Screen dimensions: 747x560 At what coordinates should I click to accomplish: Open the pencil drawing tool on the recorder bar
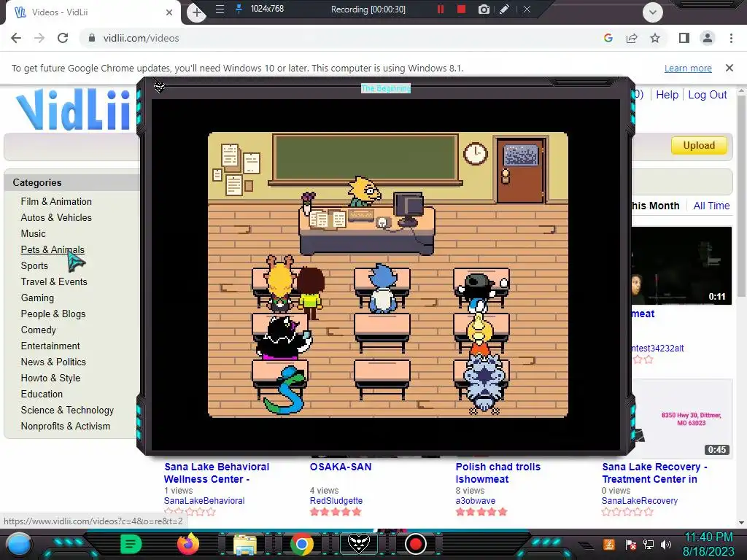coord(505,9)
